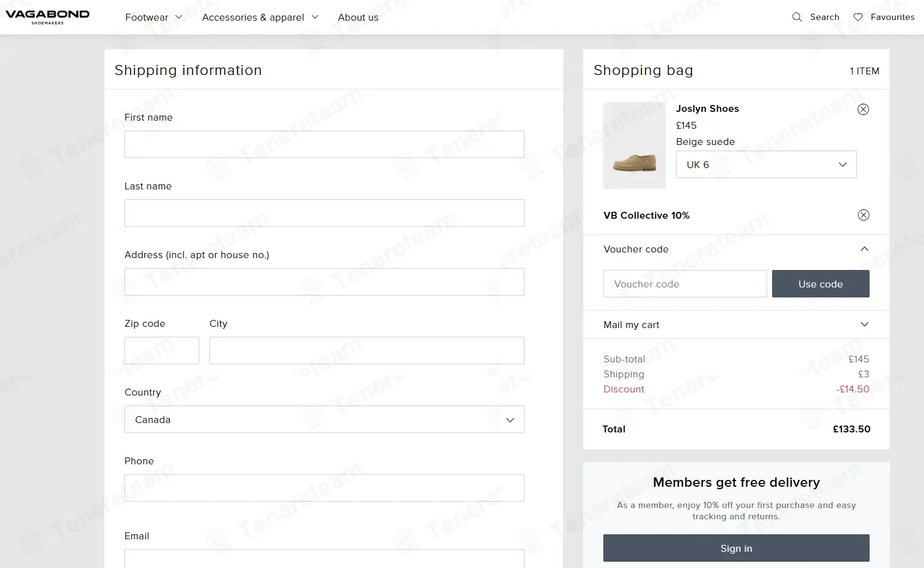Click the Total amount £133.50

pos(851,429)
